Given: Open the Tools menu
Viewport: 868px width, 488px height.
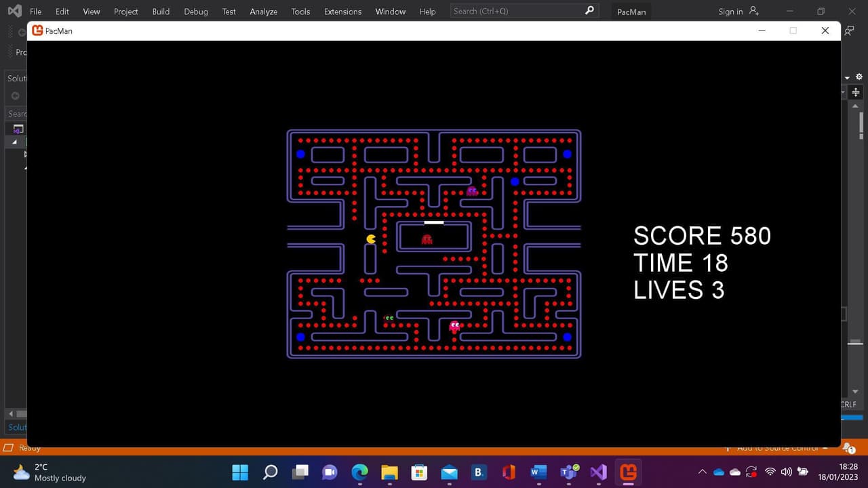Looking at the screenshot, I should coord(300,12).
